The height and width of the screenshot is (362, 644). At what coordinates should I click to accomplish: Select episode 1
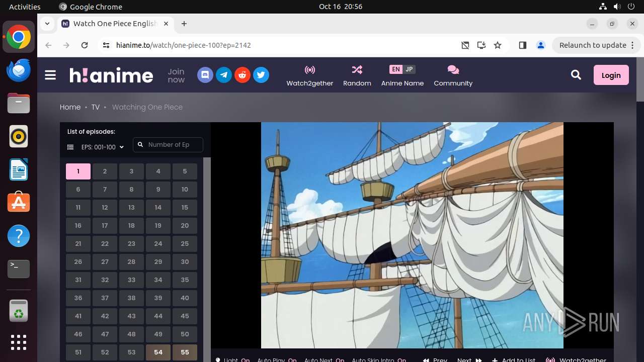pyautogui.click(x=78, y=171)
